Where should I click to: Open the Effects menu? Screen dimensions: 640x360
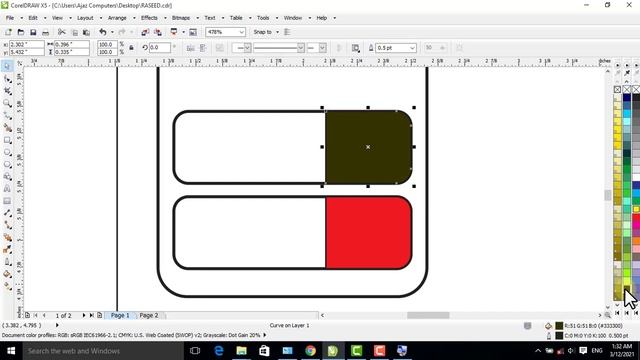click(149, 18)
